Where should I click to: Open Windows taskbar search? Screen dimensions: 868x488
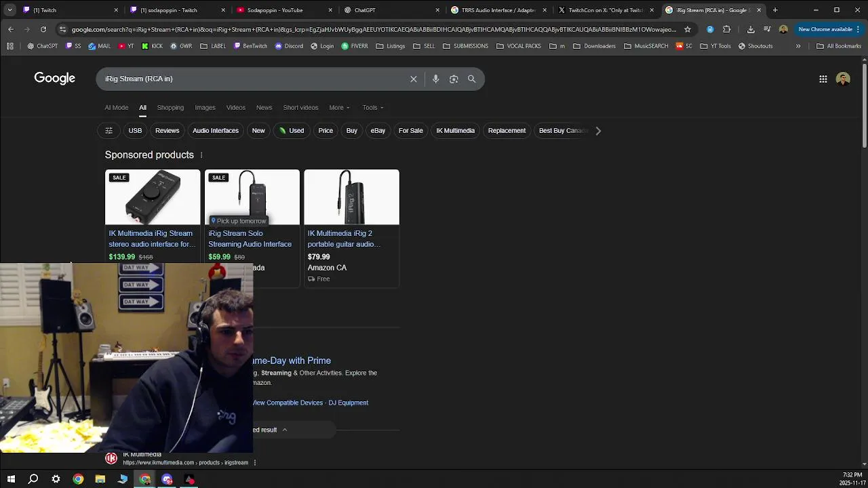coord(33,479)
